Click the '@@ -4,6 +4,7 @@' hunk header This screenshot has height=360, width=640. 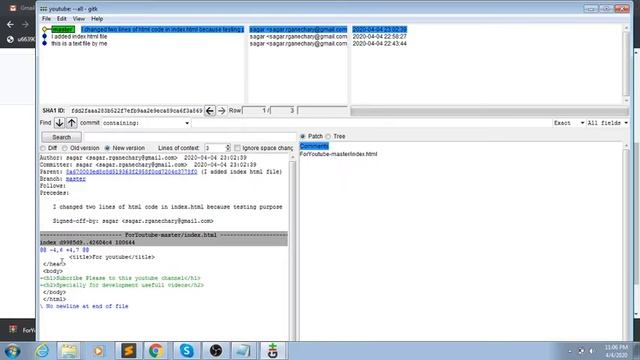[64, 250]
